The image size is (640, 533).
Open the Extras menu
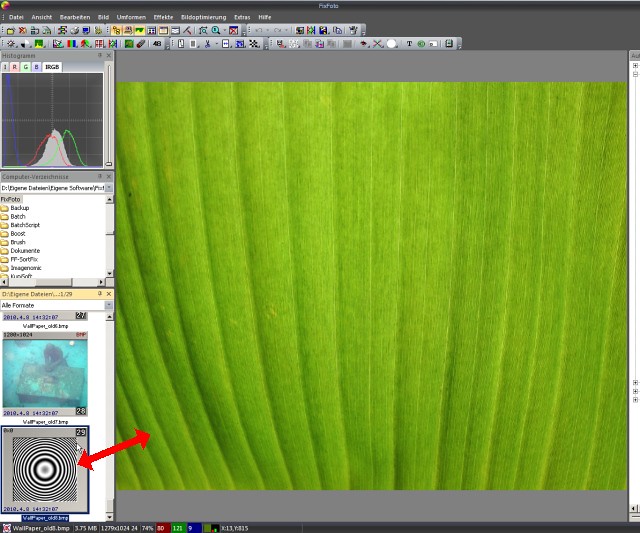click(242, 17)
